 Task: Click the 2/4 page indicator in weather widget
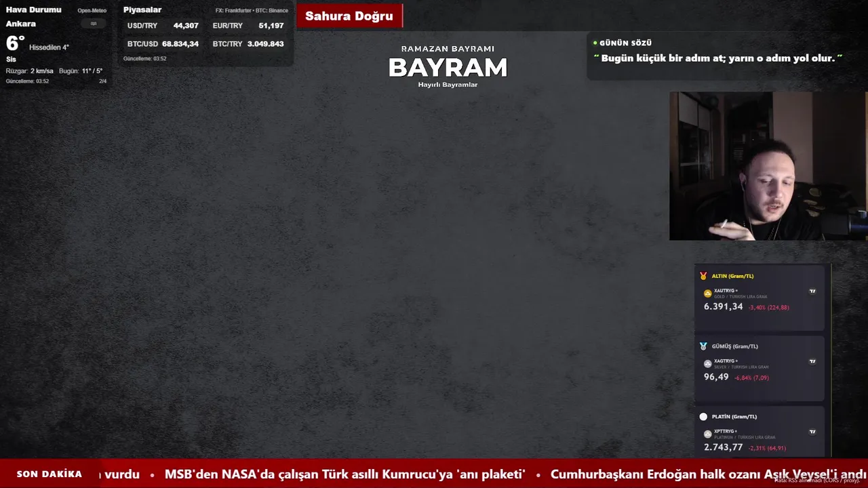point(103,81)
